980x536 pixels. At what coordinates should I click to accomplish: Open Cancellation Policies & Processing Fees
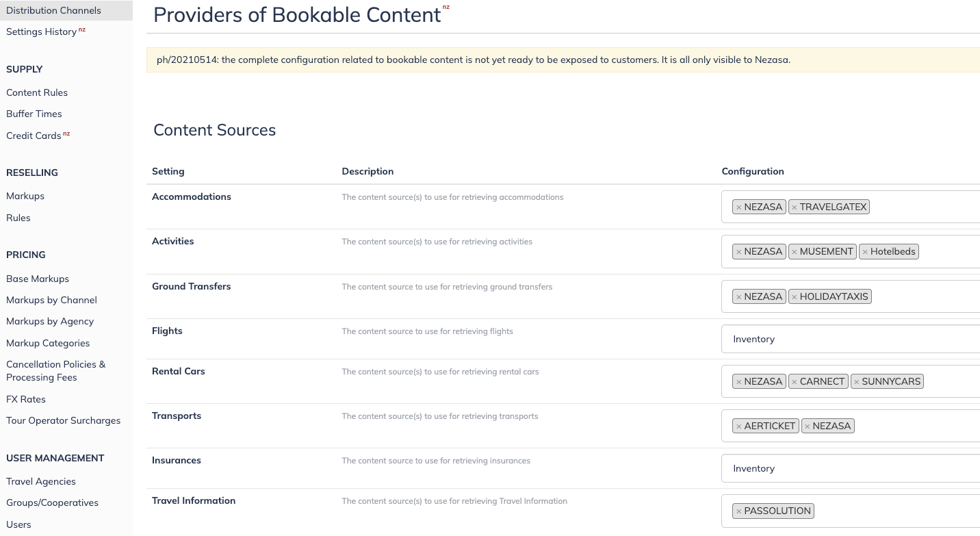(56, 370)
